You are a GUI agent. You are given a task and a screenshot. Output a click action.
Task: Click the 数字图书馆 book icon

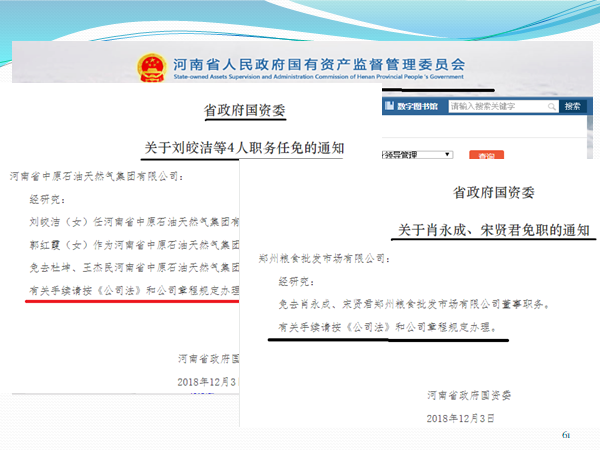pos(390,106)
